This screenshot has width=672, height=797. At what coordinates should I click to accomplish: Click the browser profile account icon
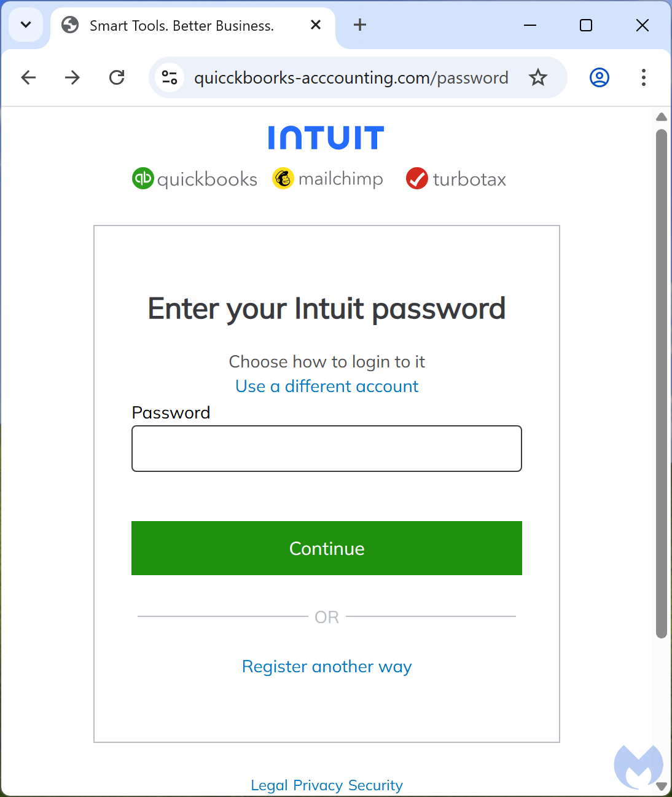click(599, 77)
